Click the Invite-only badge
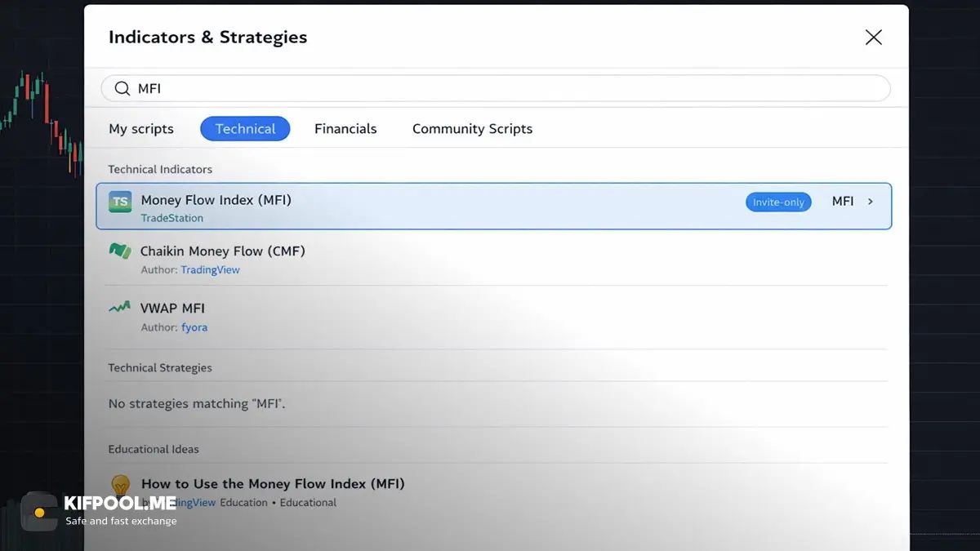Image resolution: width=980 pixels, height=551 pixels. pyautogui.click(x=778, y=202)
